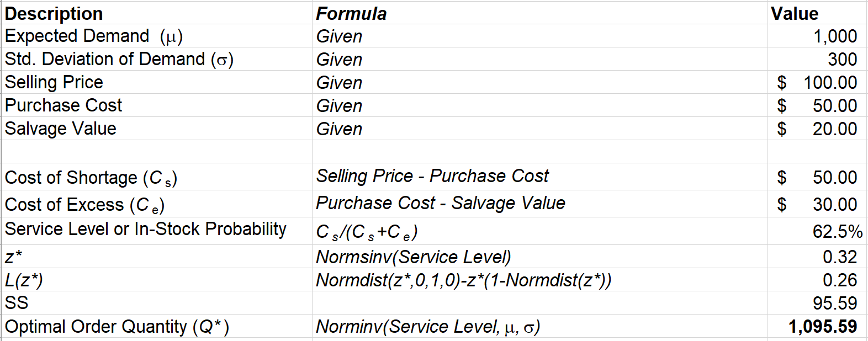868x341 pixels.
Task: Click the Service Level or In-Stock Probability label
Action: [x=146, y=229]
